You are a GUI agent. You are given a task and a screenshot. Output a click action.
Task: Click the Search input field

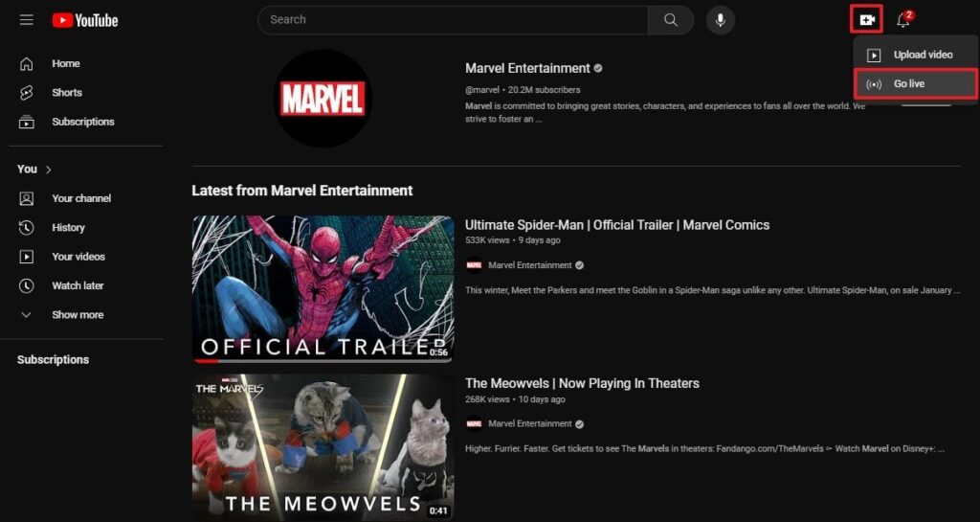click(x=453, y=20)
